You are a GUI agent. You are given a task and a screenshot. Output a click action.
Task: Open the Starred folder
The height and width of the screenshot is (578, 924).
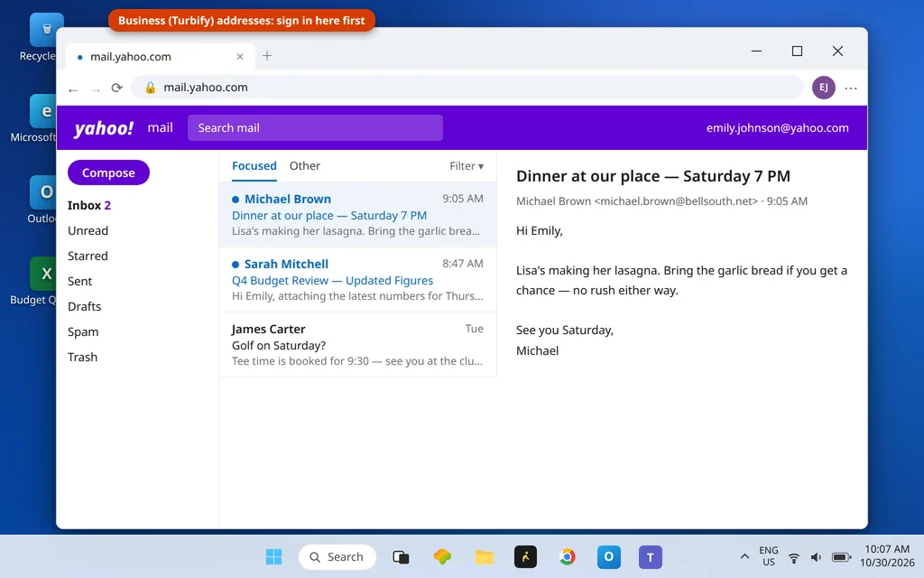point(88,256)
